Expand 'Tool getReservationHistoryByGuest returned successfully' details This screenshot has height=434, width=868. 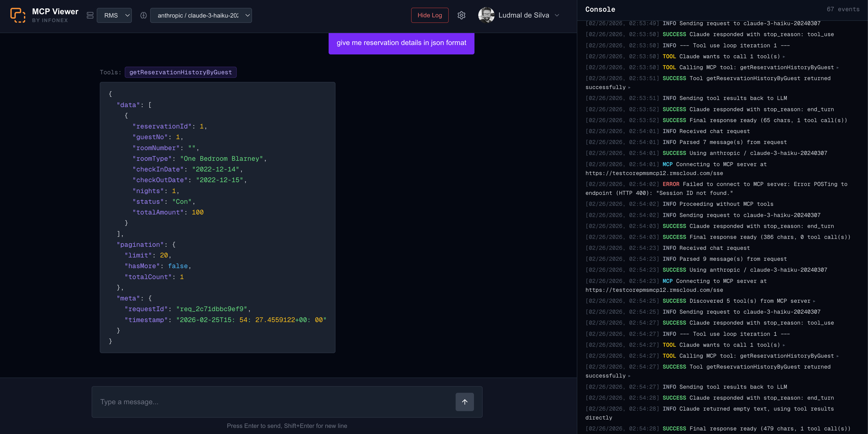coord(629,87)
